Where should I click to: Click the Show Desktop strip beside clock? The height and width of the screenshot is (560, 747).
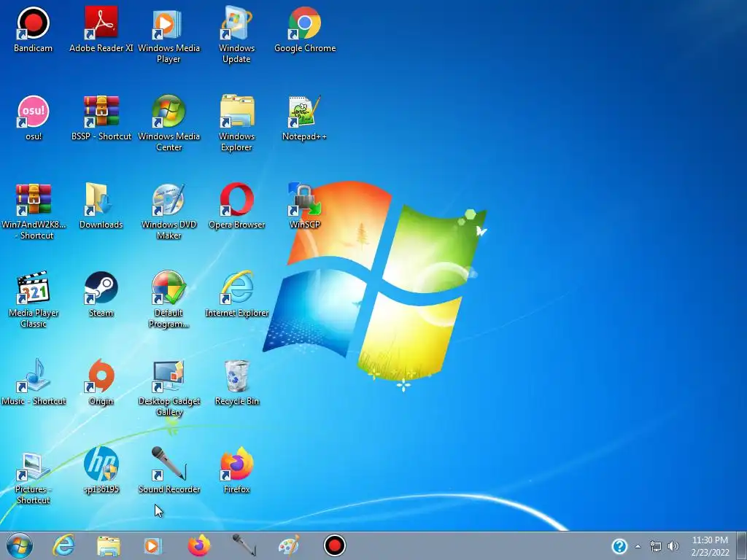(742, 545)
